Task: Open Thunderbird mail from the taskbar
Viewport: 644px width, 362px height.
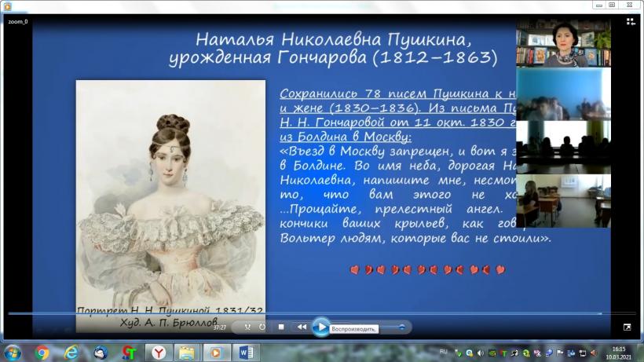Action: click(101, 353)
